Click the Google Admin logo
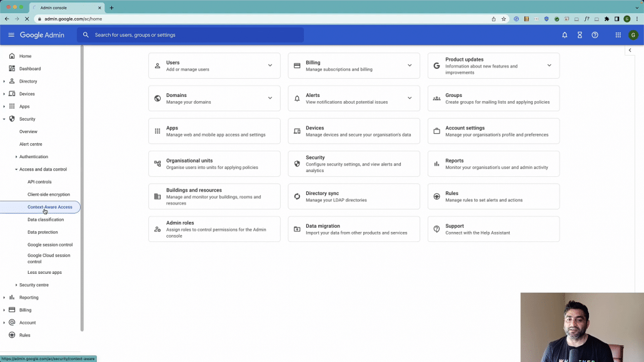This screenshot has height=362, width=644. pyautogui.click(x=42, y=35)
